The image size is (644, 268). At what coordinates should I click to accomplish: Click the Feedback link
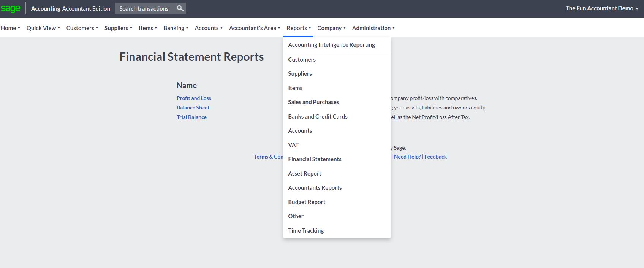coord(435,157)
